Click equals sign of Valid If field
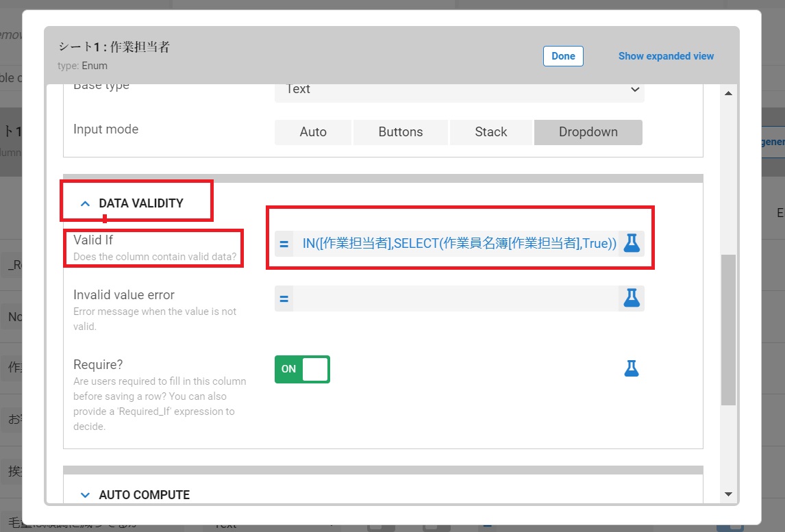The image size is (785, 532). coord(284,244)
